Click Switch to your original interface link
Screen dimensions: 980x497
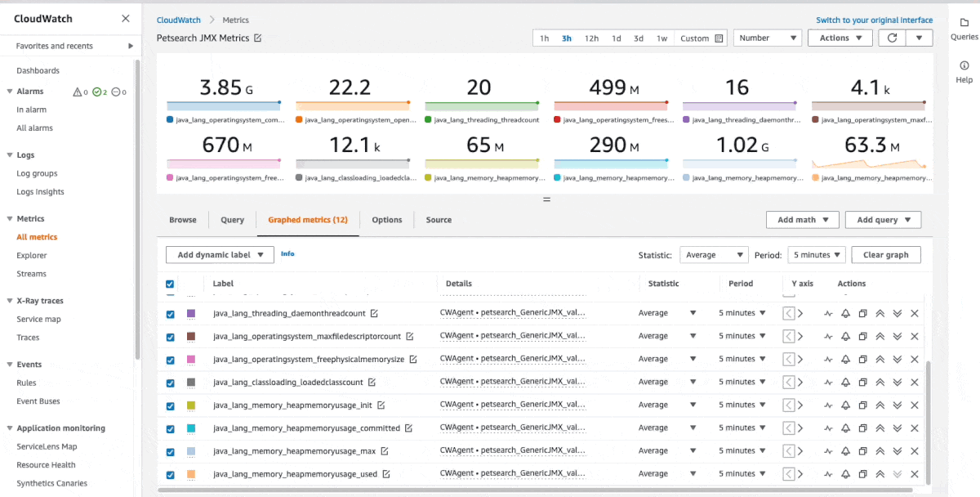coord(874,20)
